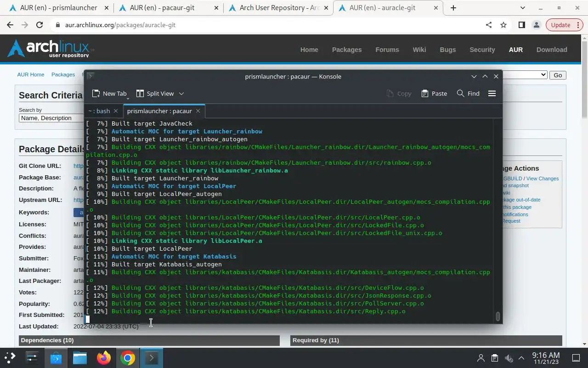Go back in Chrome
Screen dimensions: 588x368
pyautogui.click(x=10, y=25)
